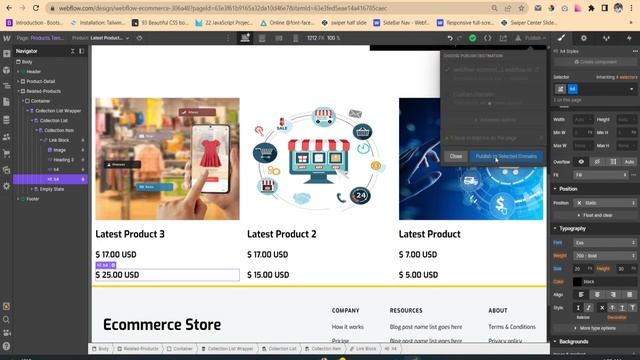Open the search icon in left sidebar
This screenshot has width=640, height=360.
click(x=7, y=320)
